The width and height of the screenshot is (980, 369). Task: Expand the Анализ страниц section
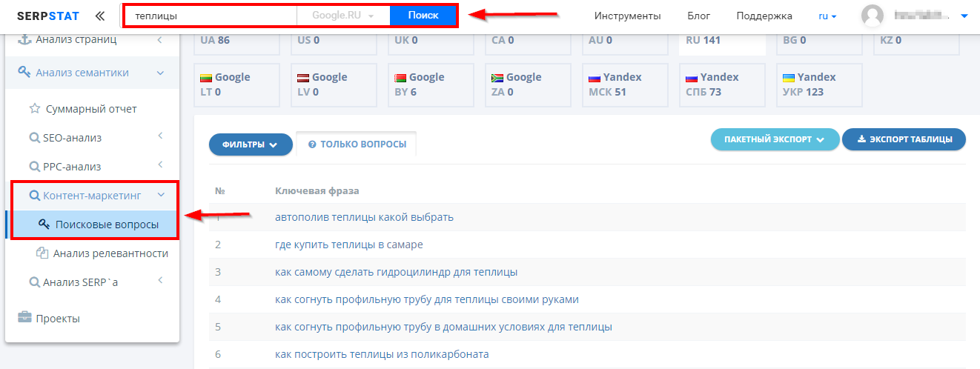coord(159,39)
